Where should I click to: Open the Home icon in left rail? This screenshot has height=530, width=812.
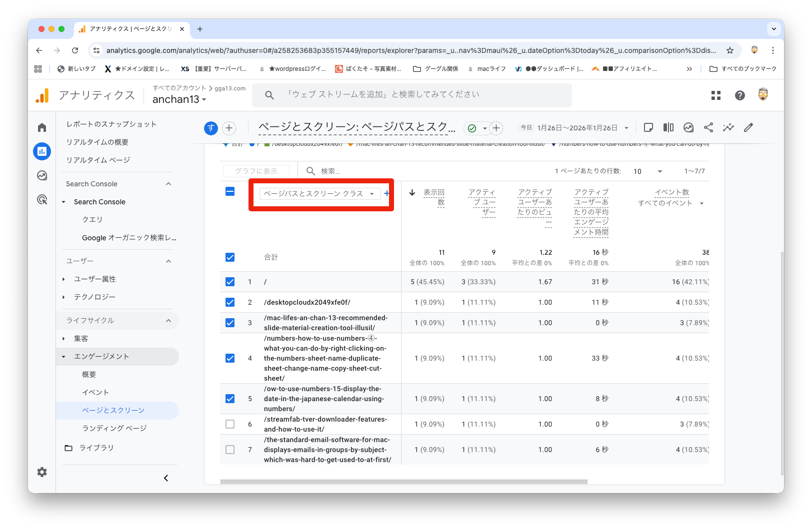point(42,128)
